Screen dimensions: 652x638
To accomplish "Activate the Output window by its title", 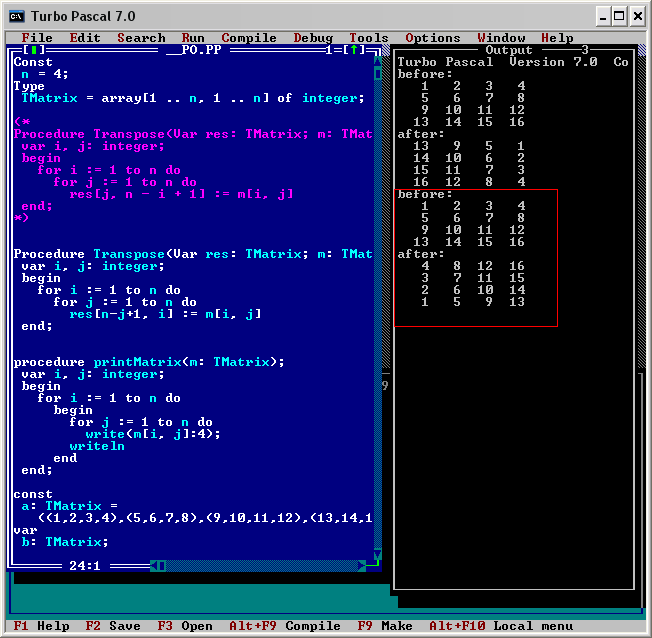I will [x=509, y=50].
